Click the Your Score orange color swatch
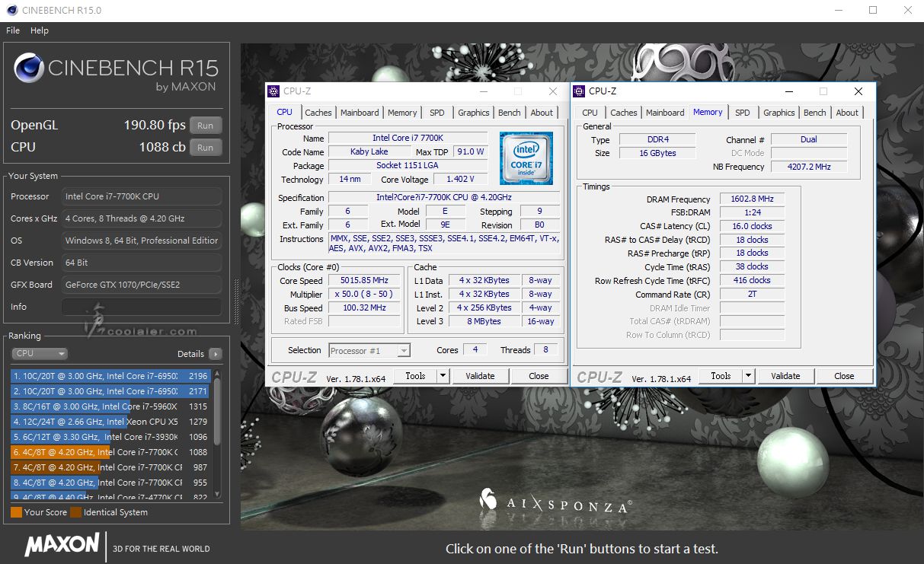The image size is (924, 564). [16, 512]
